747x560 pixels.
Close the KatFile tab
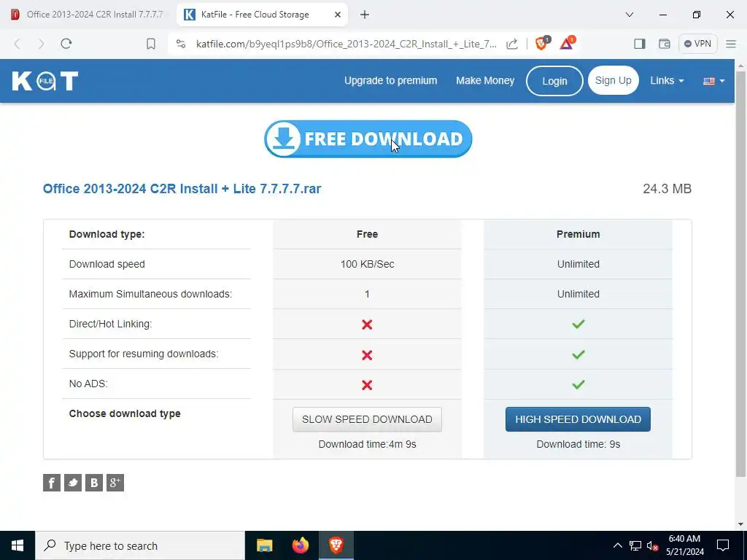(337, 15)
